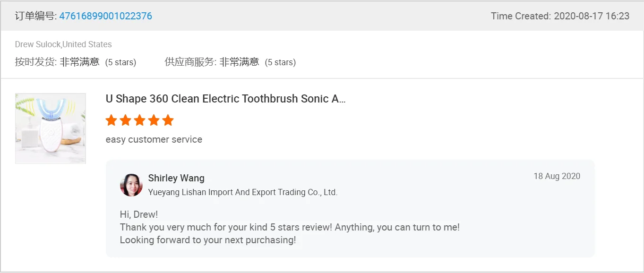Click the 18 Aug 2020 reply date
This screenshot has height=273, width=644.
click(x=557, y=176)
